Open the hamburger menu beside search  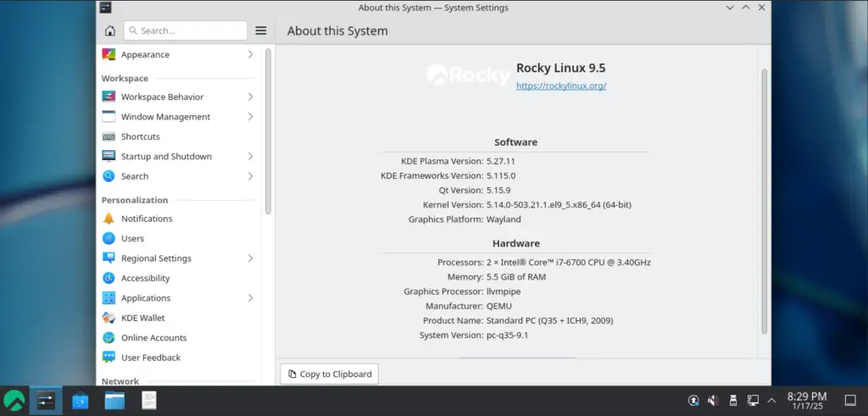261,31
